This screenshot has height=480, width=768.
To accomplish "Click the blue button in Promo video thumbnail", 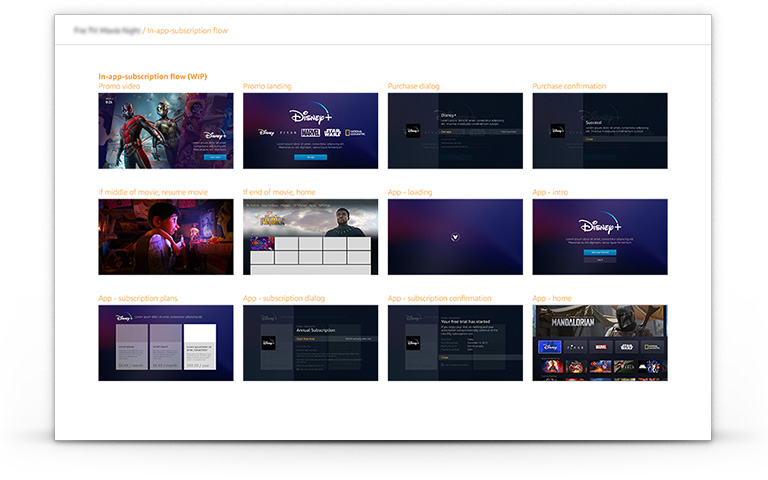I will click(x=215, y=157).
